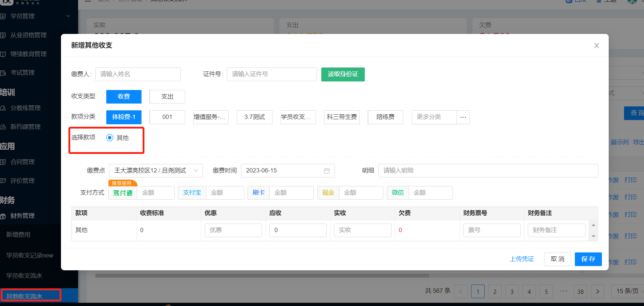644x306 pixels.
Task: Go to next page arrow
Action: 598,291
